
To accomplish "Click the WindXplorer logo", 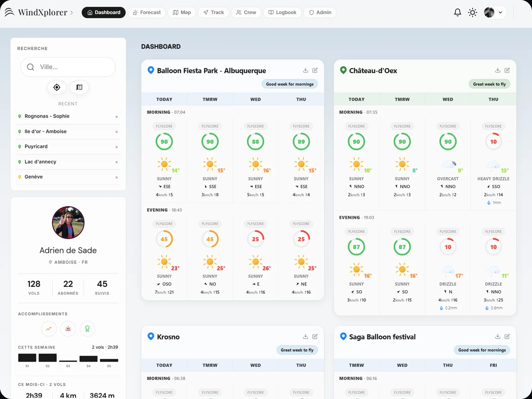I will coord(36,13).
